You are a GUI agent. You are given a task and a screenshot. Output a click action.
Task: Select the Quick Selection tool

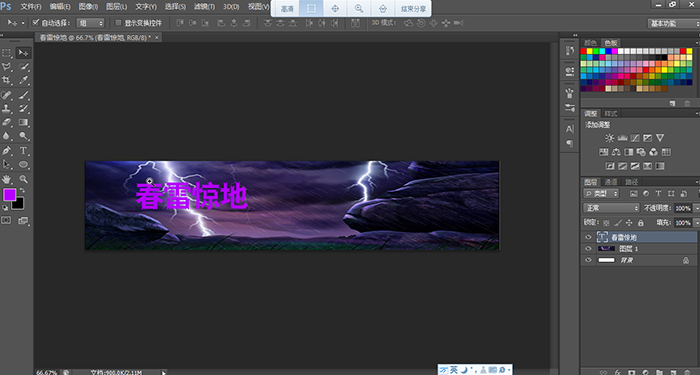coord(24,67)
